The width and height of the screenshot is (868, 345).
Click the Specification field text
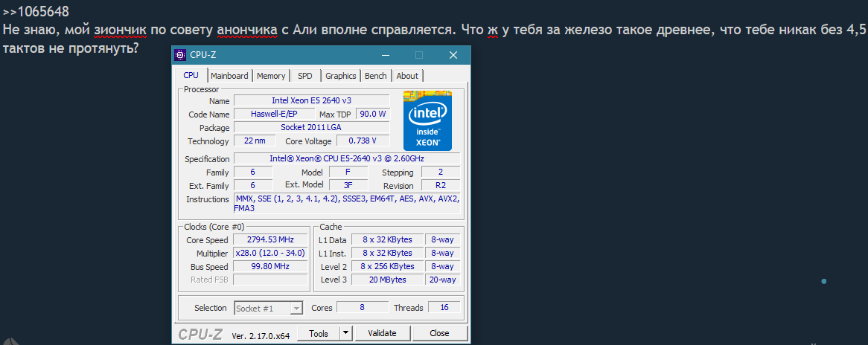click(x=347, y=158)
